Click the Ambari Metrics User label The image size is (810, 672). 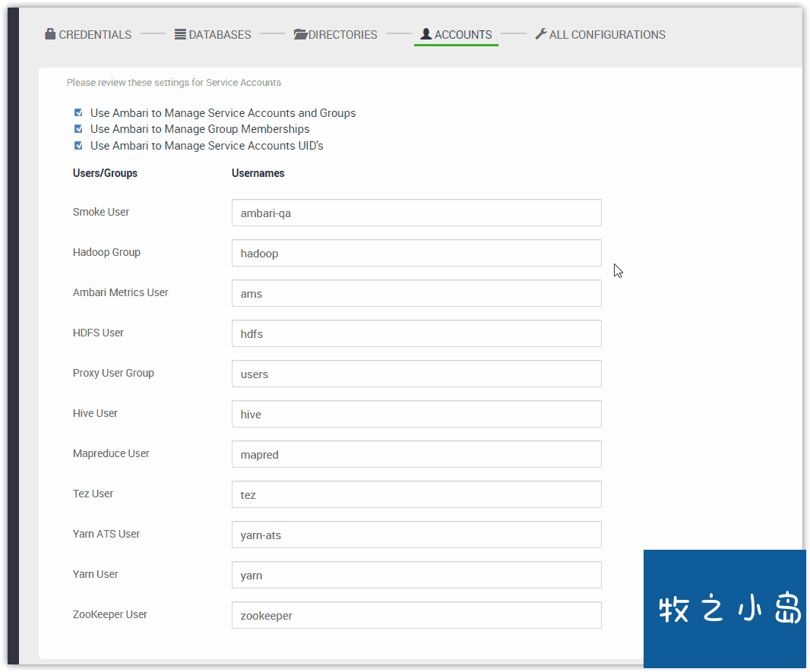point(120,292)
